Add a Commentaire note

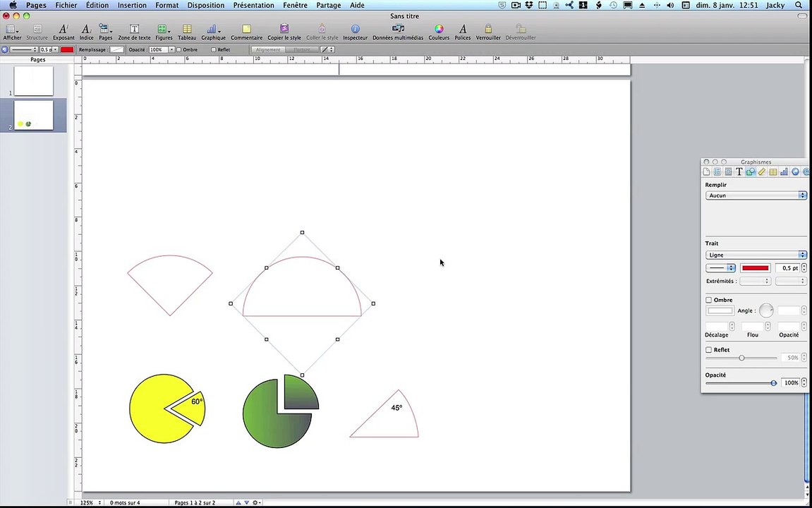click(246, 32)
